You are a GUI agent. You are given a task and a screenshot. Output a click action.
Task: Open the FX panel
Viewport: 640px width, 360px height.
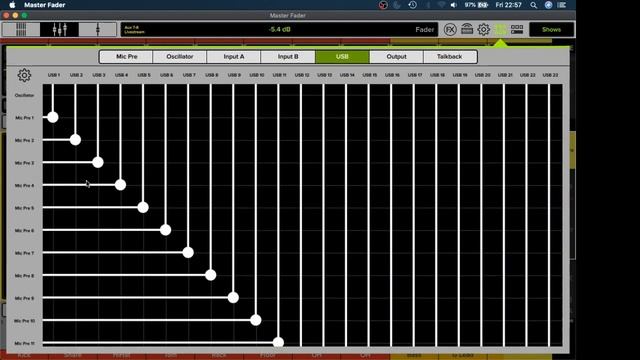(x=450, y=29)
